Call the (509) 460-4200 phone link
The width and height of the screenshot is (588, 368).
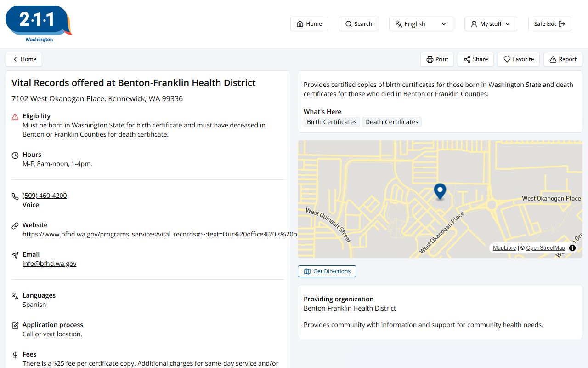point(45,195)
